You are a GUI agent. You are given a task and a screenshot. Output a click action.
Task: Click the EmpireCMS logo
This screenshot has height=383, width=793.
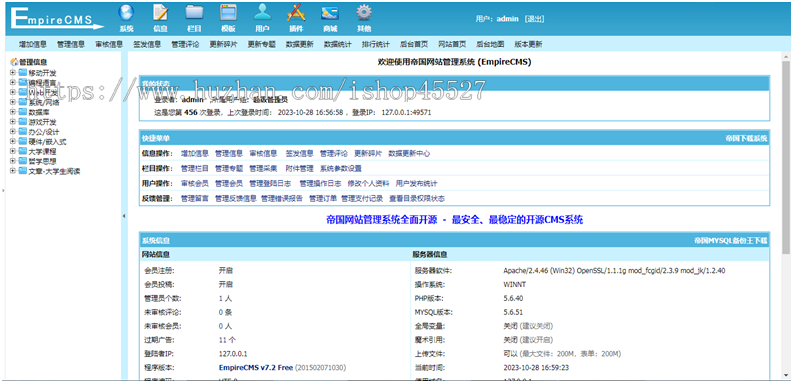point(57,18)
